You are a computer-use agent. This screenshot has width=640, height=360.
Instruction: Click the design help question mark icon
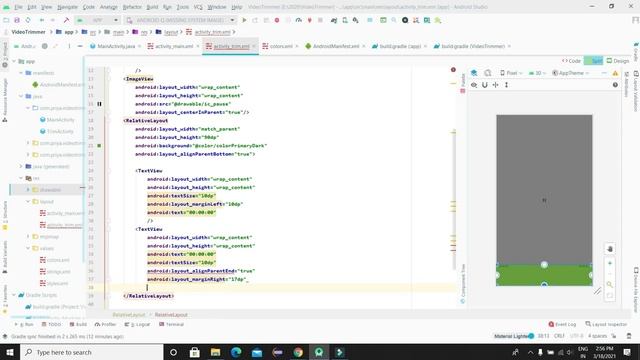pos(615,85)
